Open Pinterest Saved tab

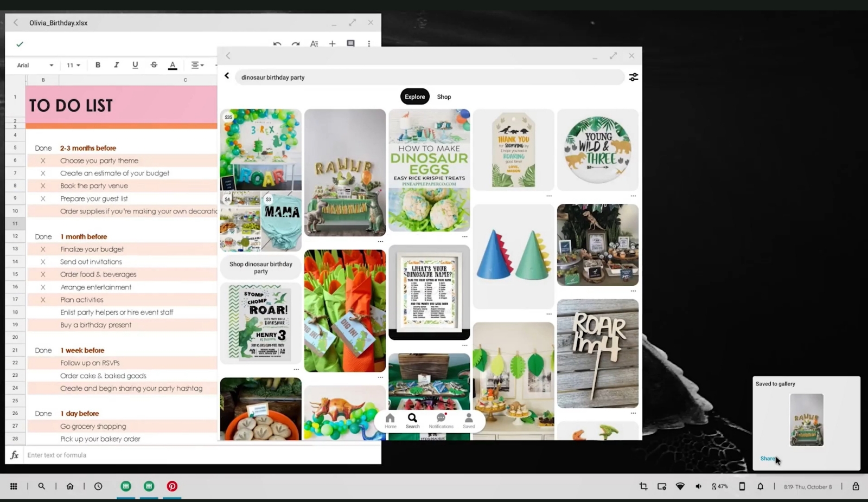(x=469, y=420)
